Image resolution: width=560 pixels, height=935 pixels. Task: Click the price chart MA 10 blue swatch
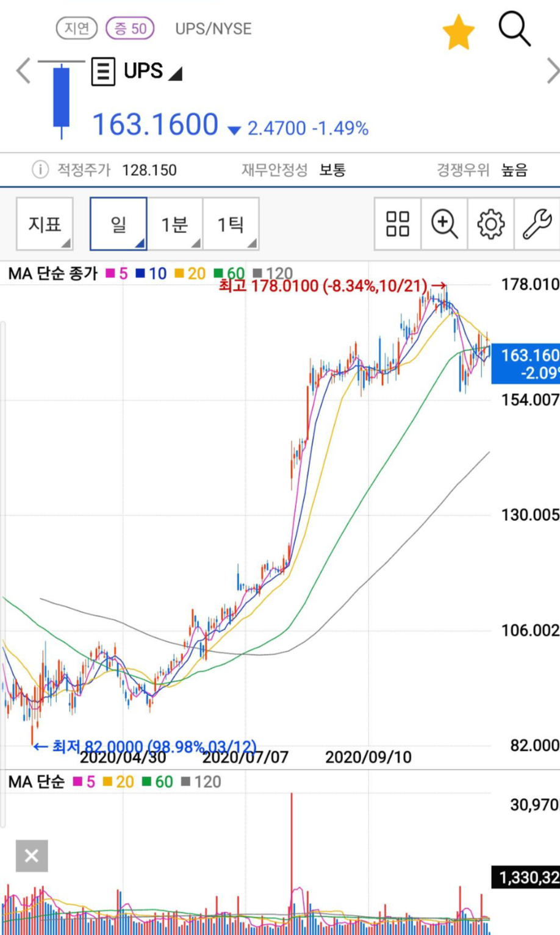(x=140, y=273)
